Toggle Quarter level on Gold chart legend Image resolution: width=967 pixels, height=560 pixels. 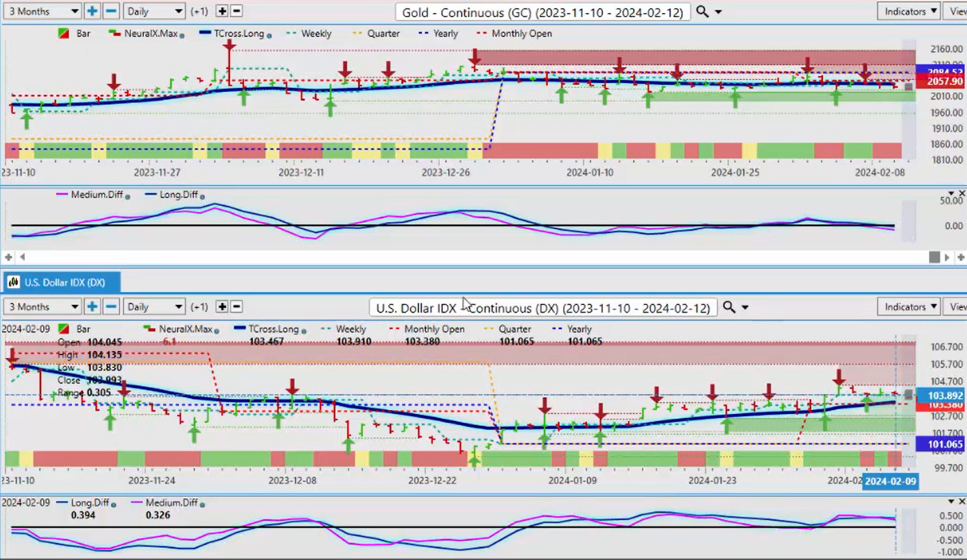(376, 33)
